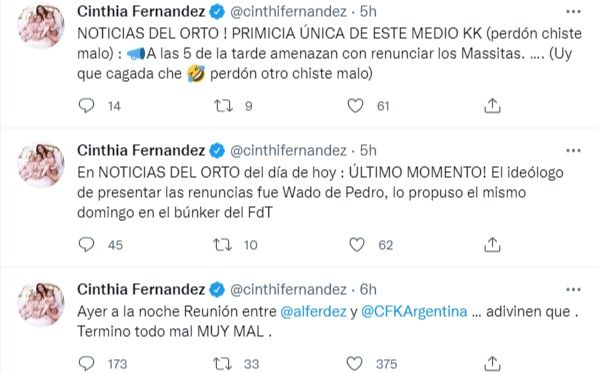The height and width of the screenshot is (373, 598).
Task: Reply to the Wado de Pedro tweet
Action: tap(86, 244)
